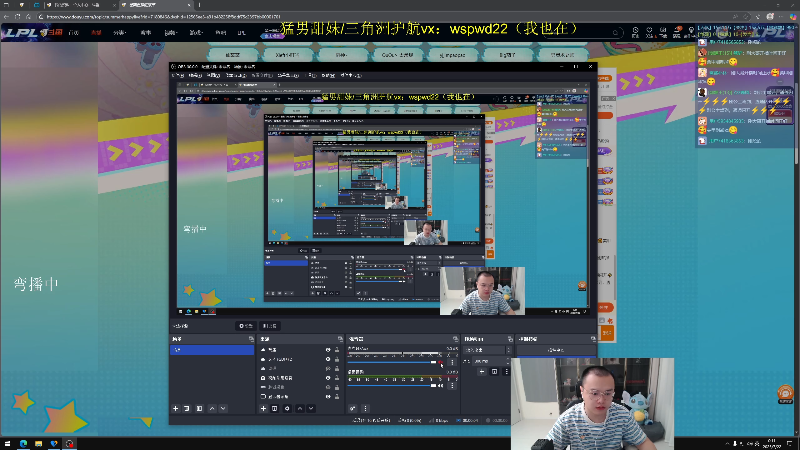Image resolution: width=800 pixels, height=450 pixels.
Task: Unmute the muted red speaker in the mixer
Action: (441, 363)
